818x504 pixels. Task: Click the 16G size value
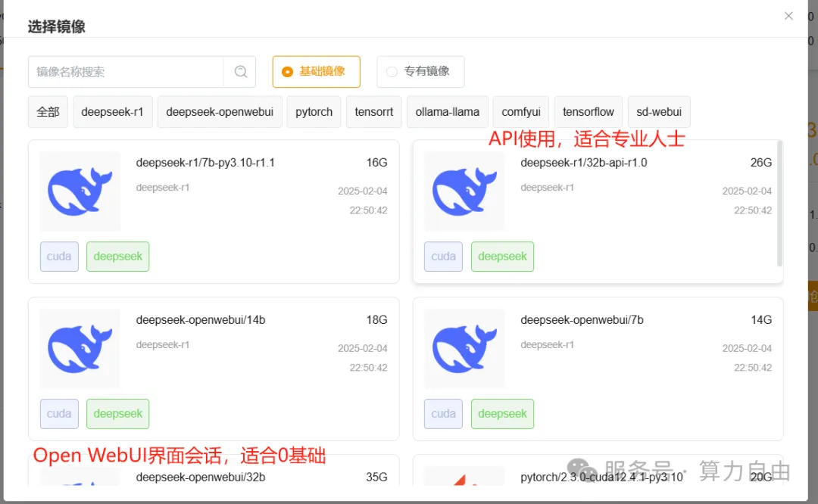(376, 163)
